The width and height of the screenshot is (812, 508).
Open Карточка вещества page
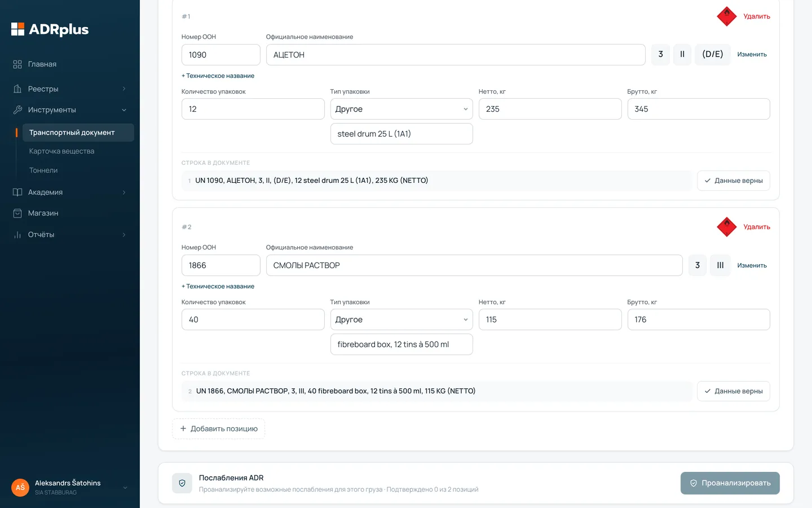(x=62, y=151)
